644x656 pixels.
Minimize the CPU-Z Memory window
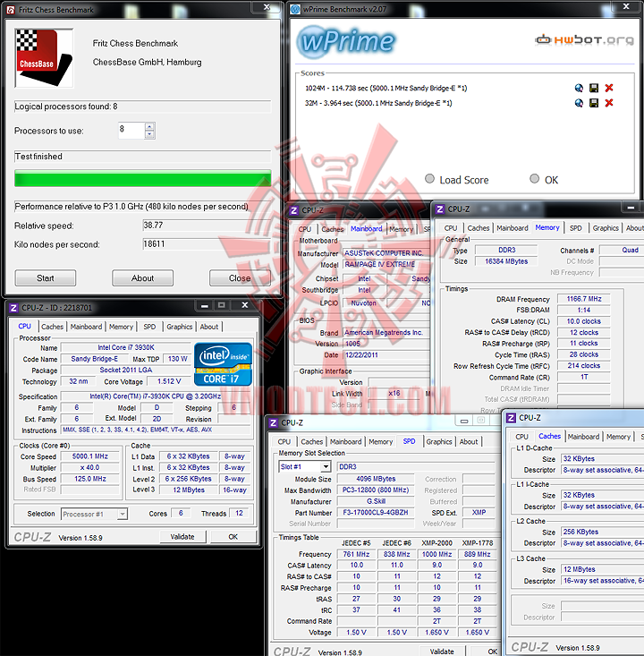[x=631, y=207]
